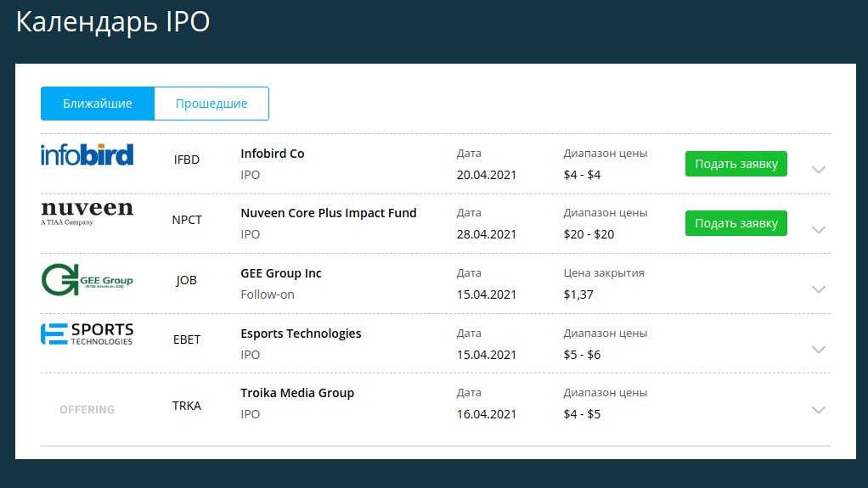Expand the Esports Technologies row chevron

(x=818, y=350)
